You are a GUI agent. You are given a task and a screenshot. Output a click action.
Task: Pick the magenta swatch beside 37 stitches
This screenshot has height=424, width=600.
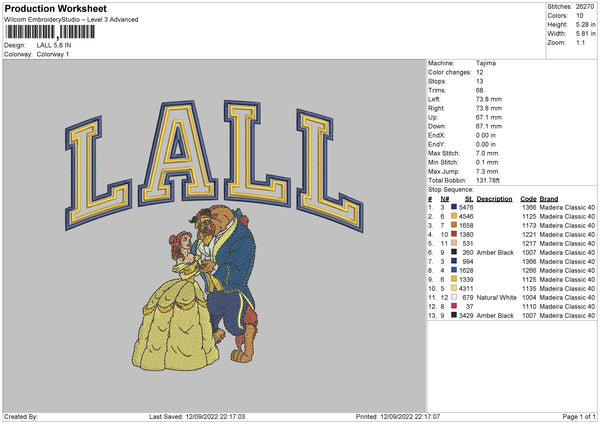[x=454, y=306]
